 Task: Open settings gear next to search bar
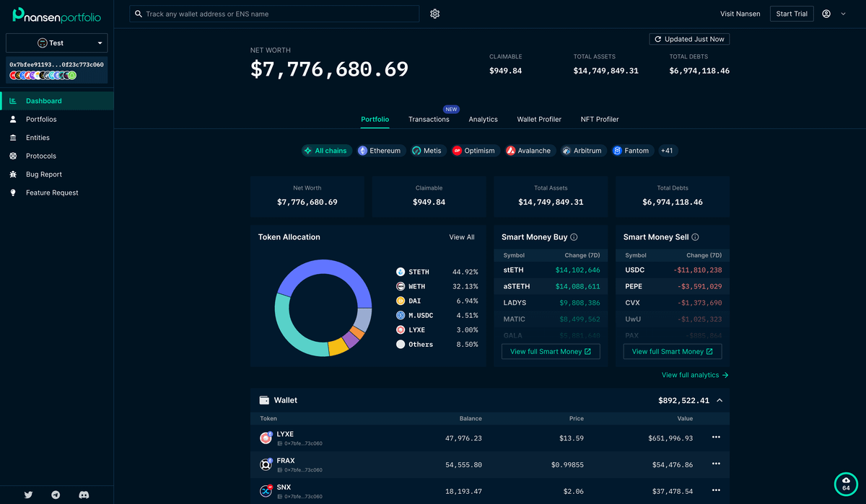point(434,14)
